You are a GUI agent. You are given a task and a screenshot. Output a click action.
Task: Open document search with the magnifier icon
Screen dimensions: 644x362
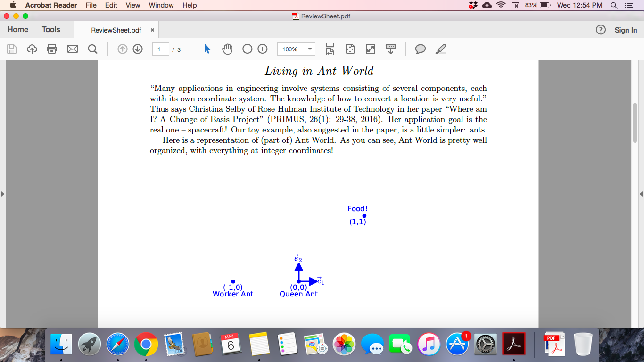coord(92,49)
